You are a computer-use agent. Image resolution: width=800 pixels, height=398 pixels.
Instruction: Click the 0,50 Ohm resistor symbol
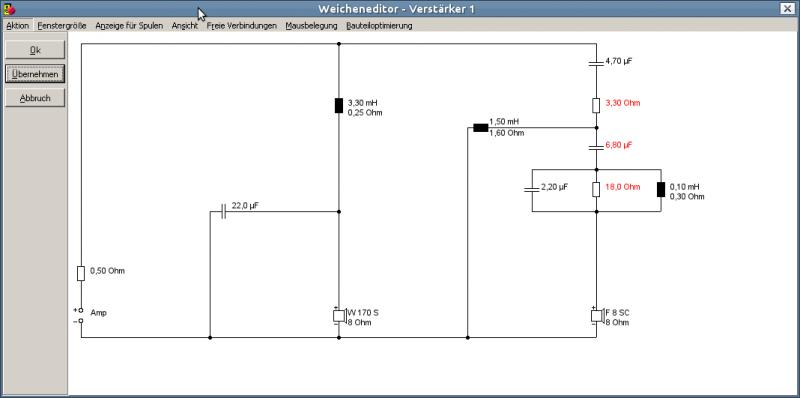coord(81,273)
